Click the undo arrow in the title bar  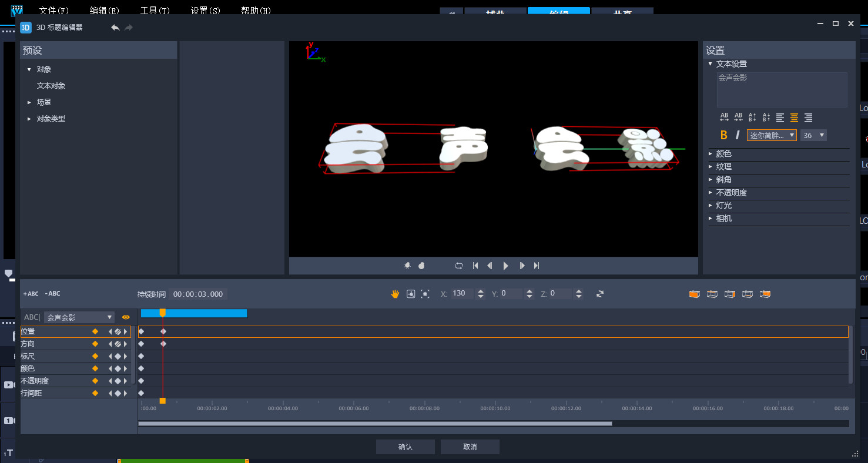click(115, 28)
